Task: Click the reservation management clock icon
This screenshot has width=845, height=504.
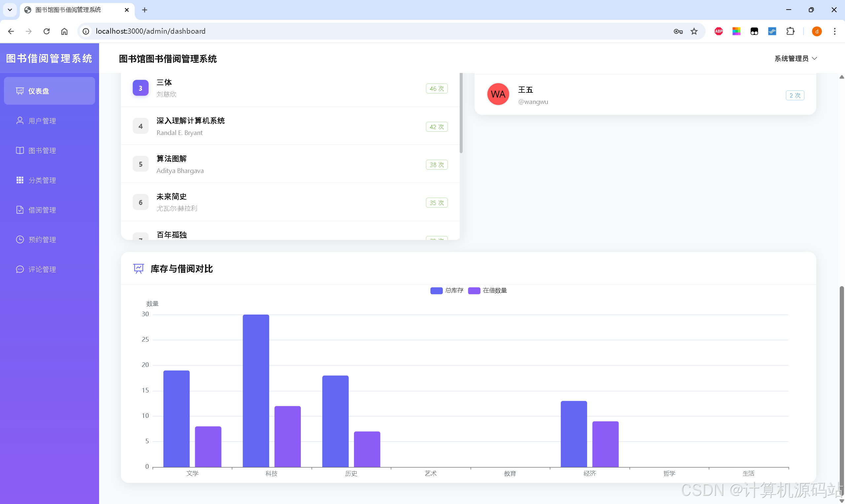Action: (x=20, y=239)
